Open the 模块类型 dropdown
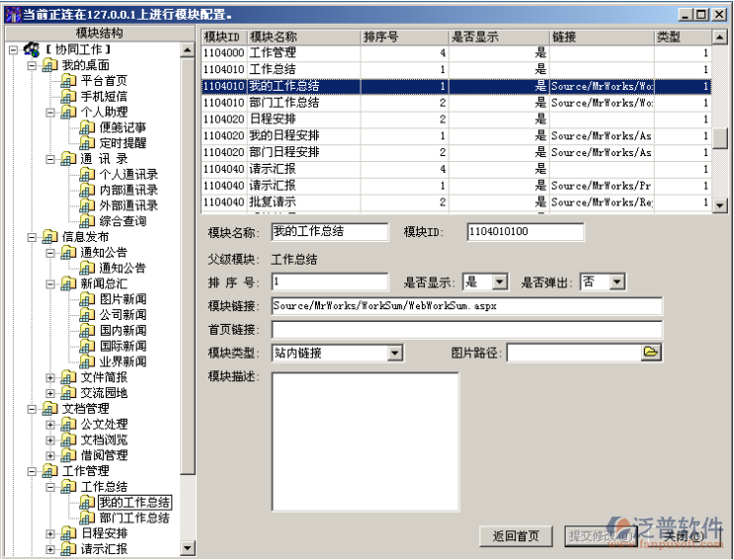The image size is (734, 560). point(394,353)
